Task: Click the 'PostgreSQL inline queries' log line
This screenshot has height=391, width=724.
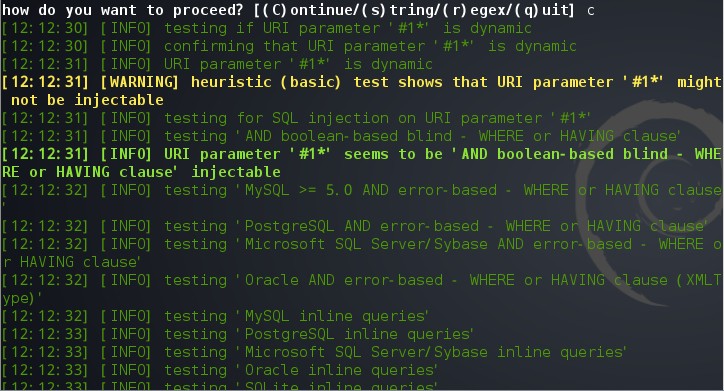Action: click(x=238, y=334)
